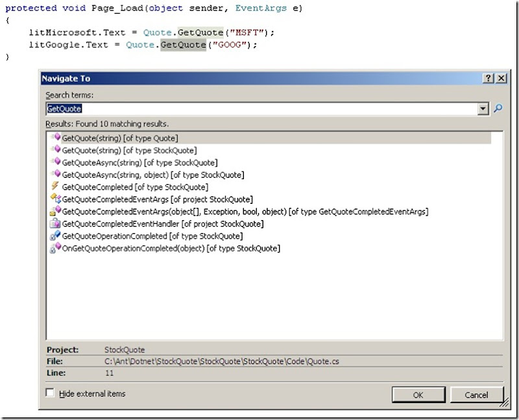Select result GetQuoteCompletedEventArgs [of project StockQuote]
519x420 pixels.
pos(157,199)
